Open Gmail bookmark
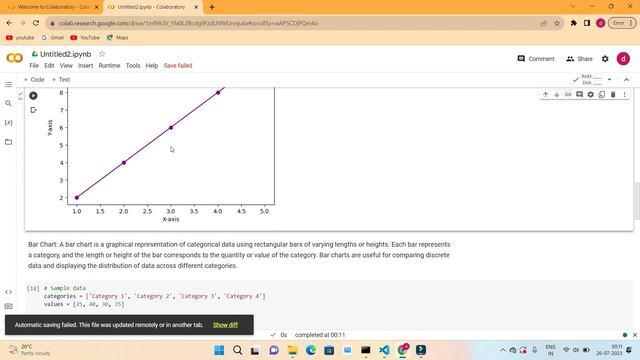 click(x=53, y=38)
